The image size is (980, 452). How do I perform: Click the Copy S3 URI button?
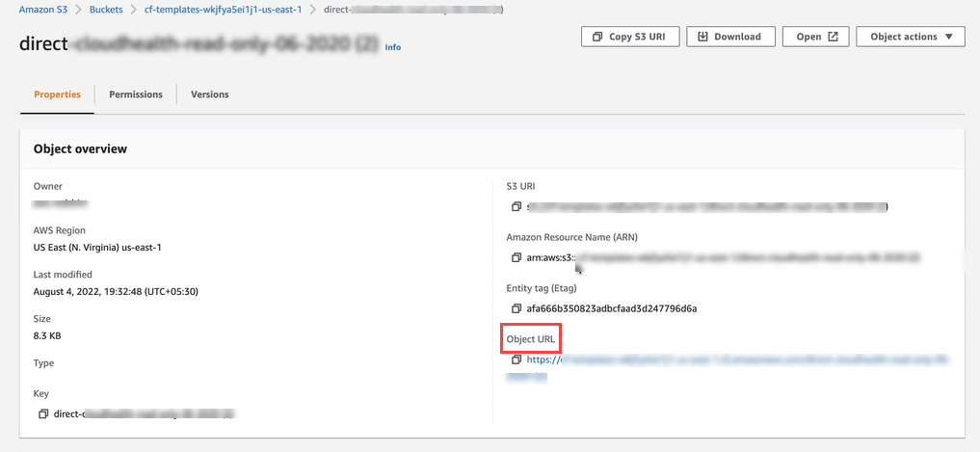click(x=630, y=37)
